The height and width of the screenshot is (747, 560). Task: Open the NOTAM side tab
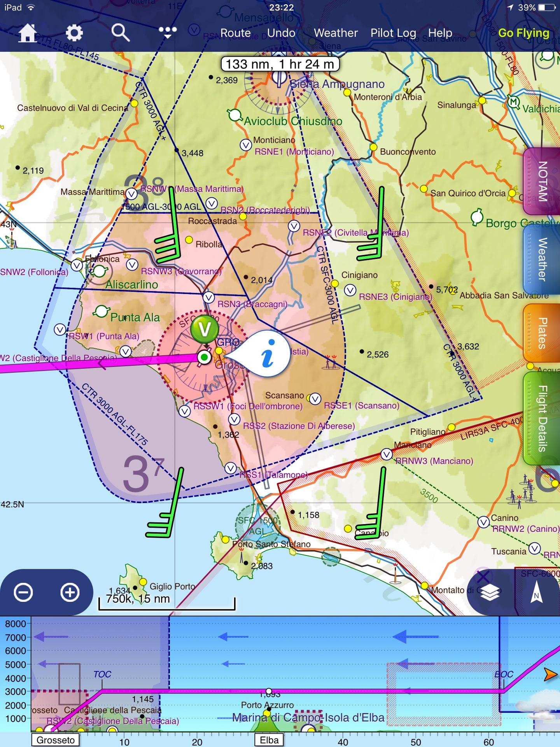(542, 181)
